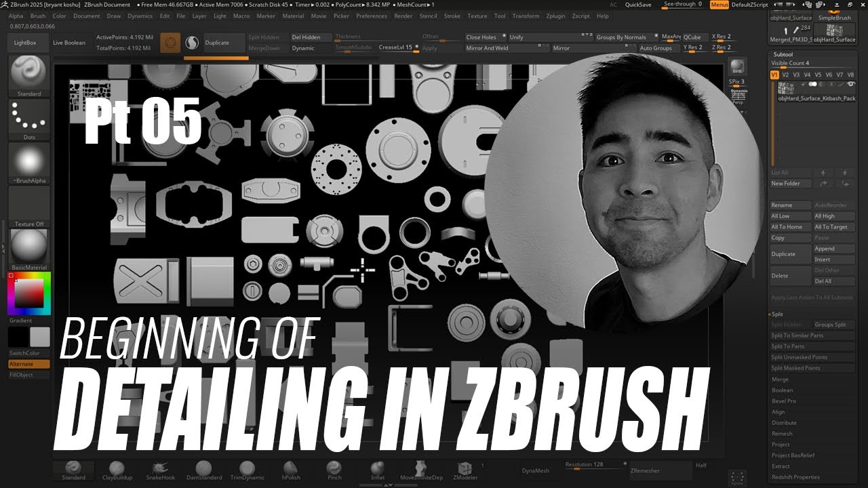Click the New Folder button
Viewport: 868px width, 488px height.
[791, 184]
